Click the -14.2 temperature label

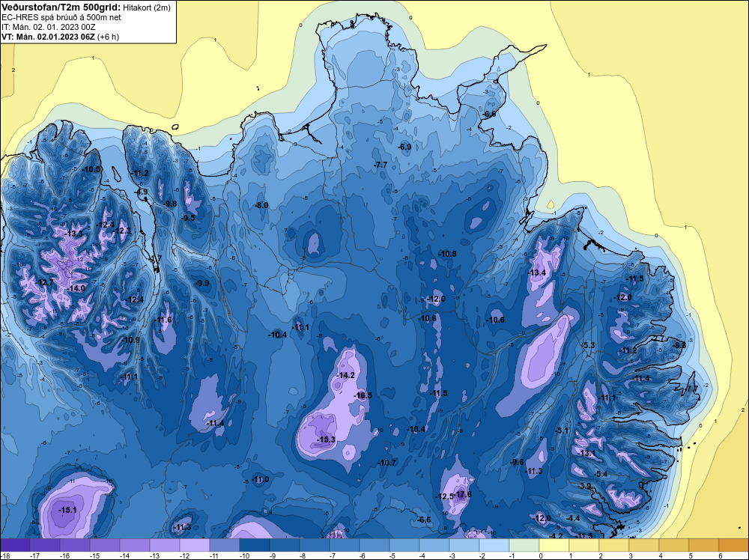pyautogui.click(x=345, y=375)
